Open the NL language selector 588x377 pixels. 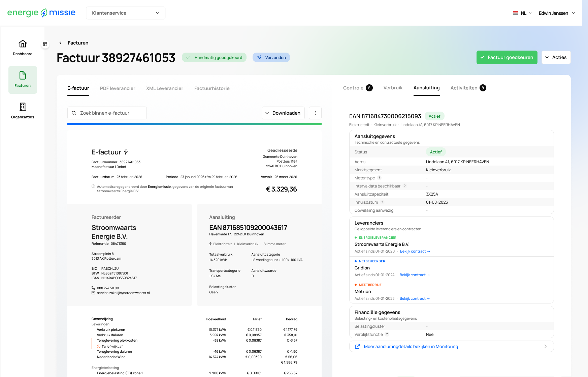click(522, 13)
